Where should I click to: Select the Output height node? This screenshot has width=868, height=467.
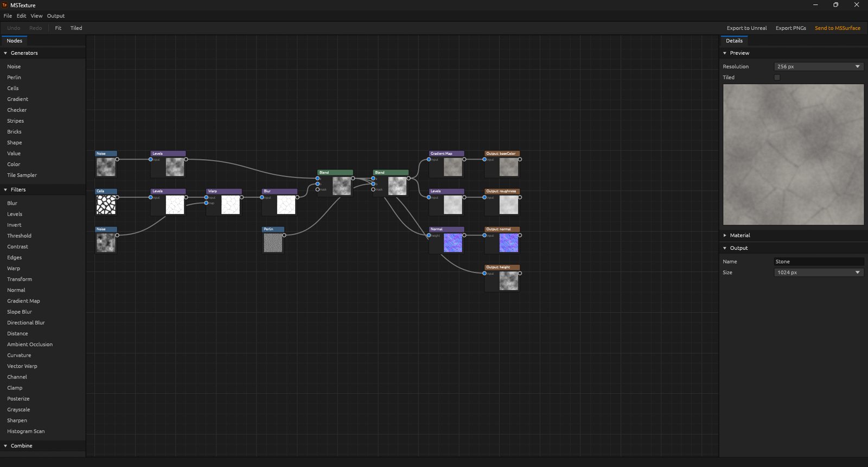[502, 278]
